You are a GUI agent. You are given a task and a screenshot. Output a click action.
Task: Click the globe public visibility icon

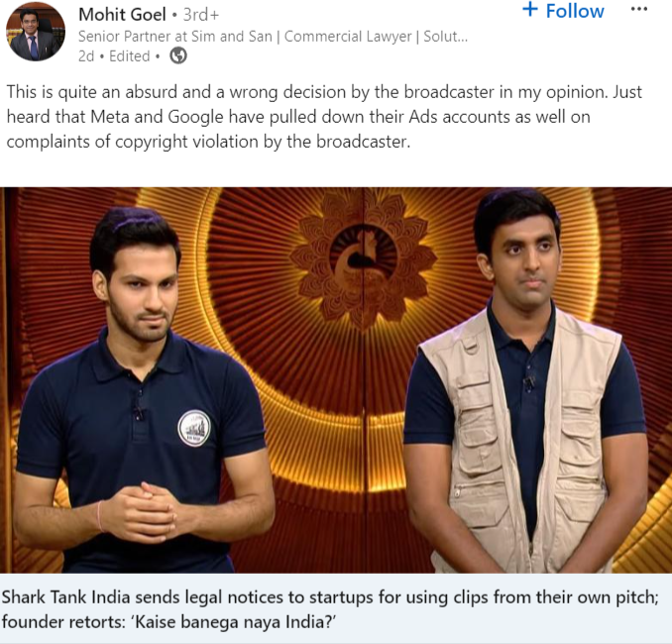[178, 55]
